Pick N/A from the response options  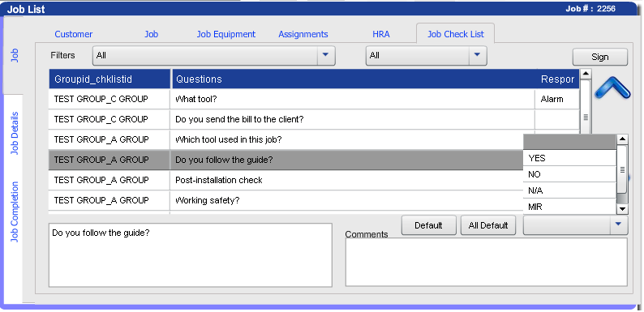pos(569,190)
